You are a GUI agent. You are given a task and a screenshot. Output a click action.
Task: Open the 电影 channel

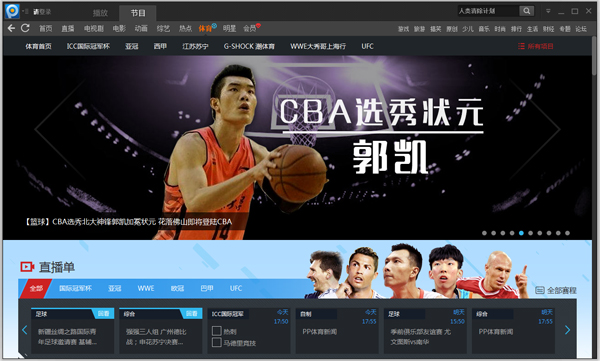tap(119, 28)
